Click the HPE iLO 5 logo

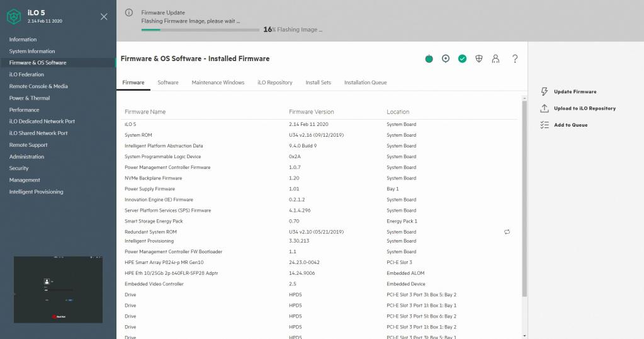click(x=14, y=16)
